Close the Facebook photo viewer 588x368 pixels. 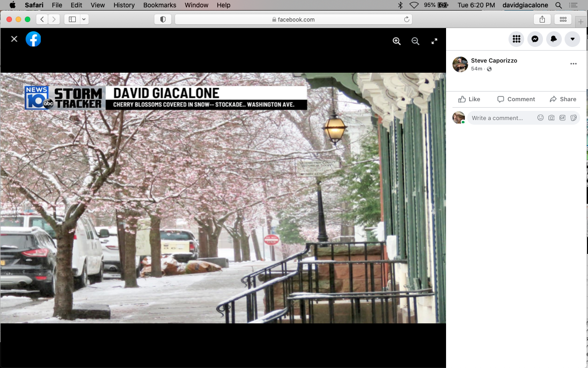14,39
